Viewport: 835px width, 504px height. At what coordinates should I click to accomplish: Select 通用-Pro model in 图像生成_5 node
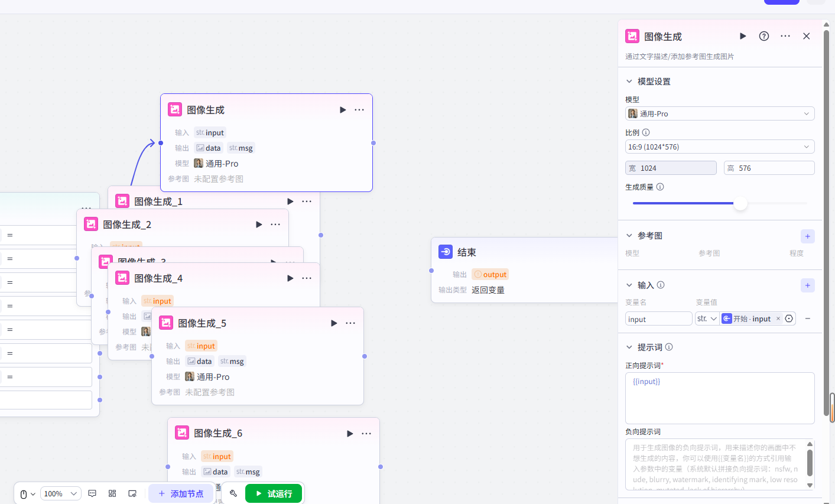207,376
